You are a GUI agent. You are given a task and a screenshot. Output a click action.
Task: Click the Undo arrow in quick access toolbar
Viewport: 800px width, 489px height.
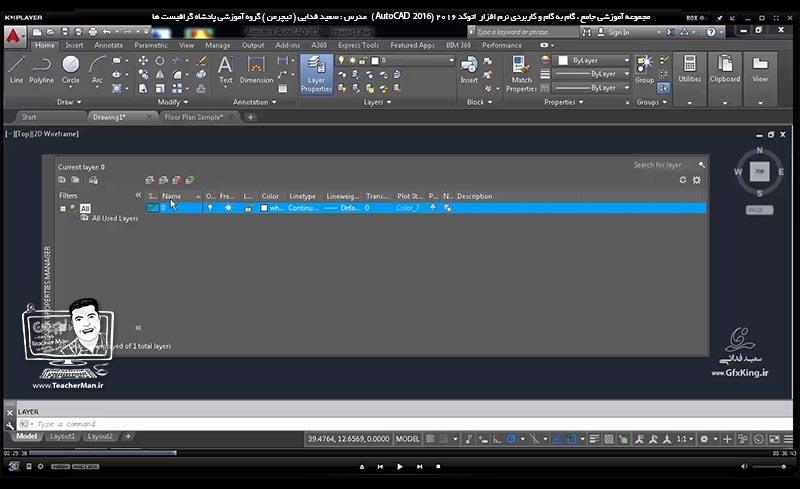(107, 32)
